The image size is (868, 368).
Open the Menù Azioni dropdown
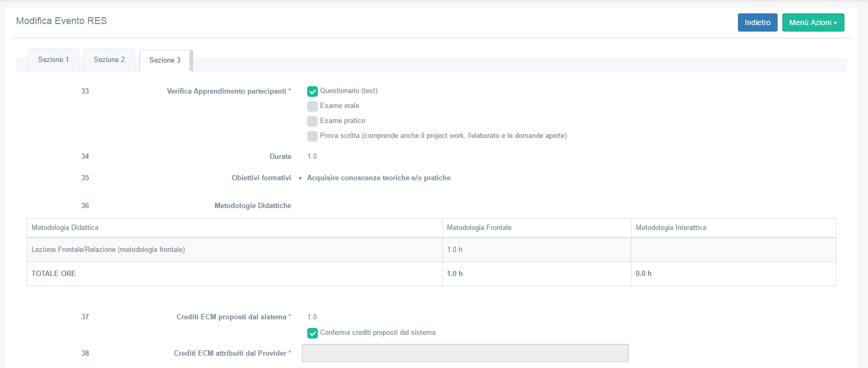point(812,22)
